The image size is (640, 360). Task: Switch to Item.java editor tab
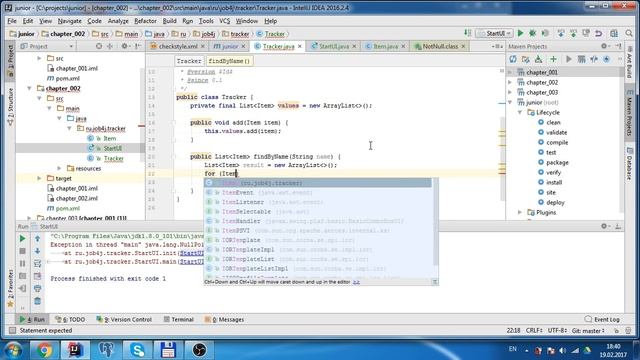coord(385,46)
